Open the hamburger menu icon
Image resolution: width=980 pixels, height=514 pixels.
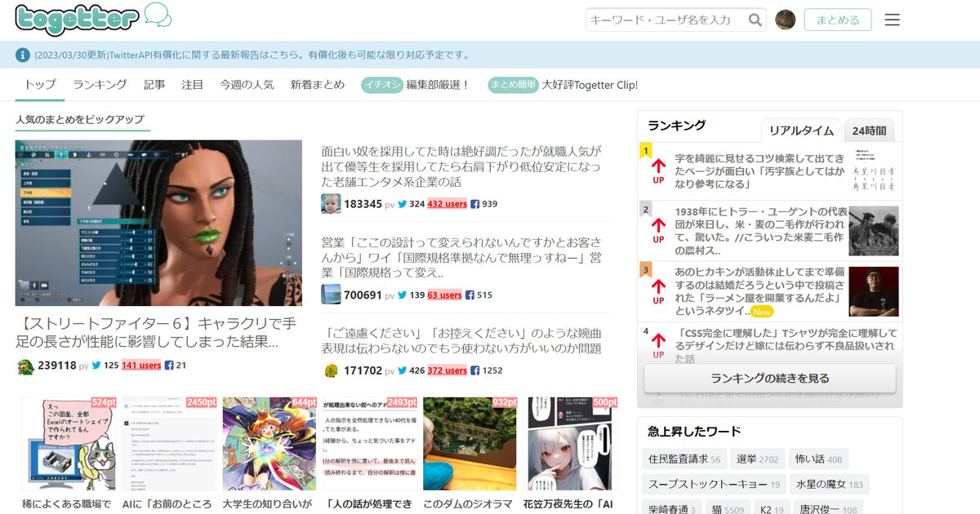[x=892, y=20]
